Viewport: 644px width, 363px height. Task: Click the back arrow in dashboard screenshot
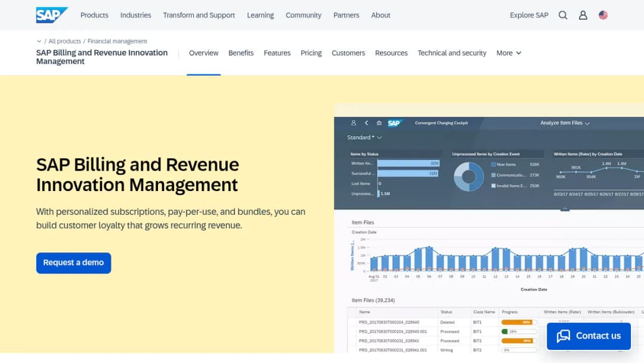[366, 123]
